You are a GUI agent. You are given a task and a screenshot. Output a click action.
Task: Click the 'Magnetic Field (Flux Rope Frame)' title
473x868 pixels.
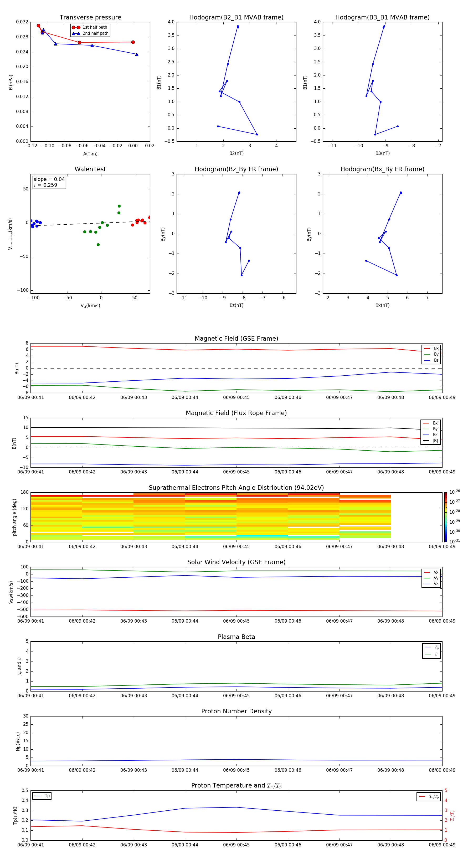tap(236, 413)
